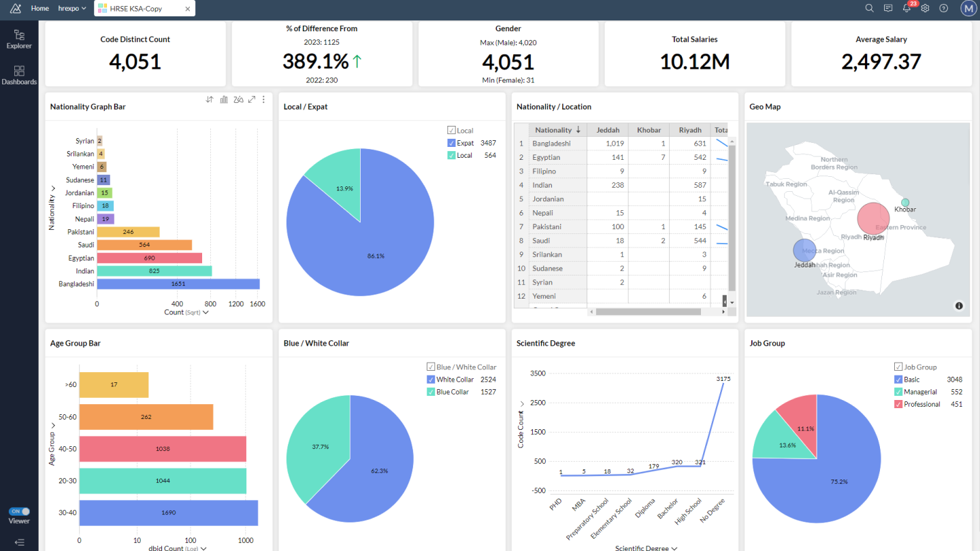Go to Home in top bar

point(40,8)
